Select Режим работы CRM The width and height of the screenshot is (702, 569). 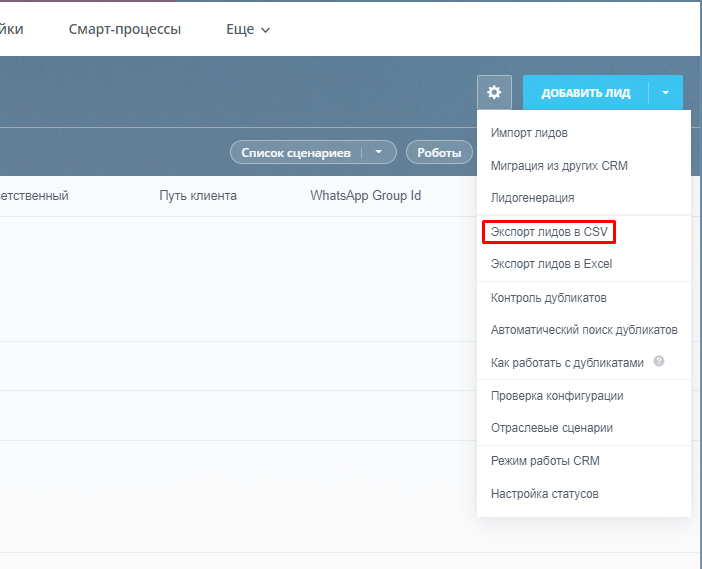(545, 461)
